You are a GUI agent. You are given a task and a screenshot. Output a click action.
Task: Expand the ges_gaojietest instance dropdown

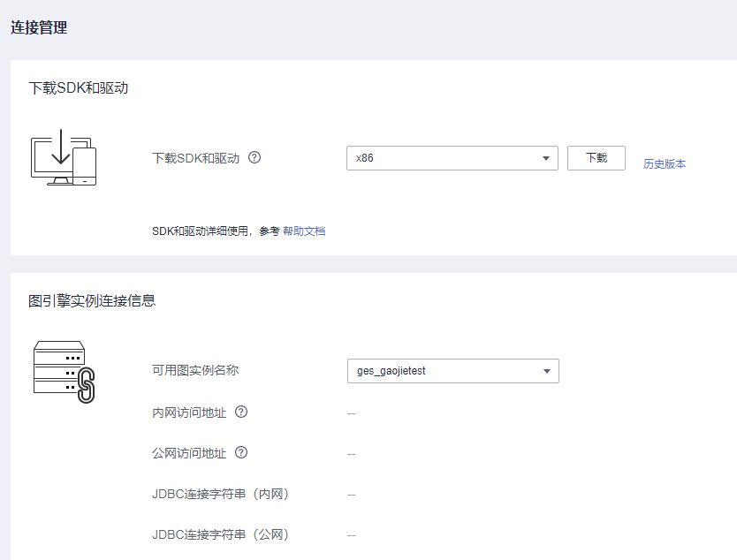pos(452,371)
